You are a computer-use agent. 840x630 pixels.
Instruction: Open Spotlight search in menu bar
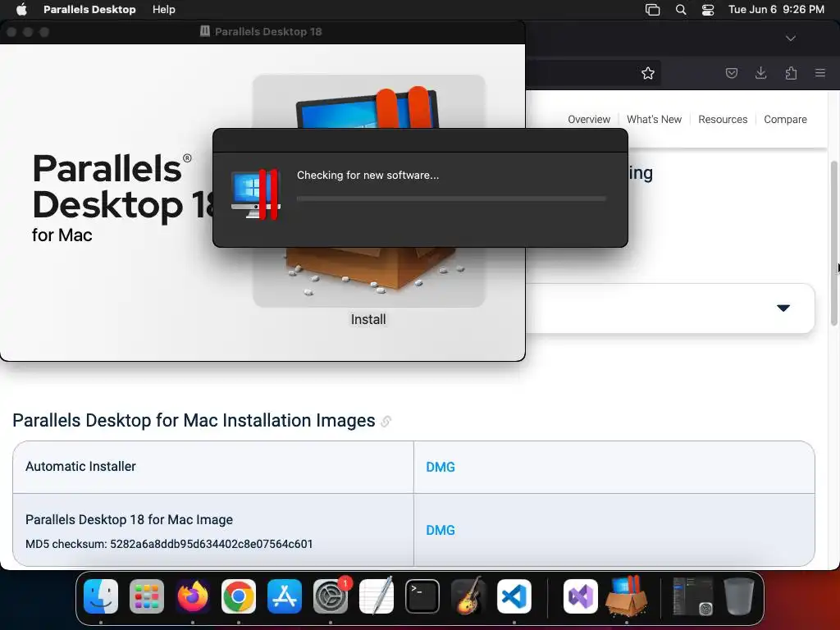click(680, 10)
